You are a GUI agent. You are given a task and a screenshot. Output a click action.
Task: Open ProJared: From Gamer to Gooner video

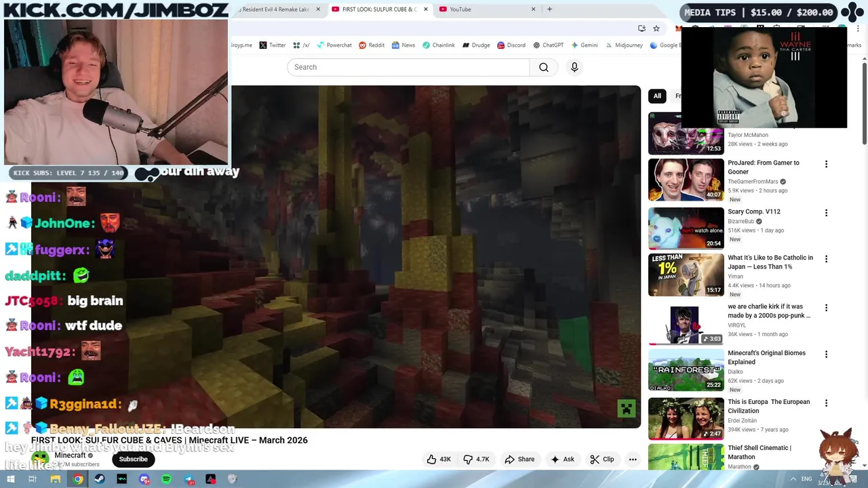[764, 167]
